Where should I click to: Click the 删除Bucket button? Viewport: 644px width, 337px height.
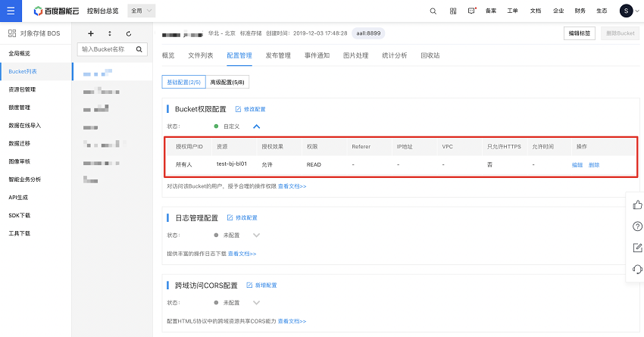pos(621,33)
